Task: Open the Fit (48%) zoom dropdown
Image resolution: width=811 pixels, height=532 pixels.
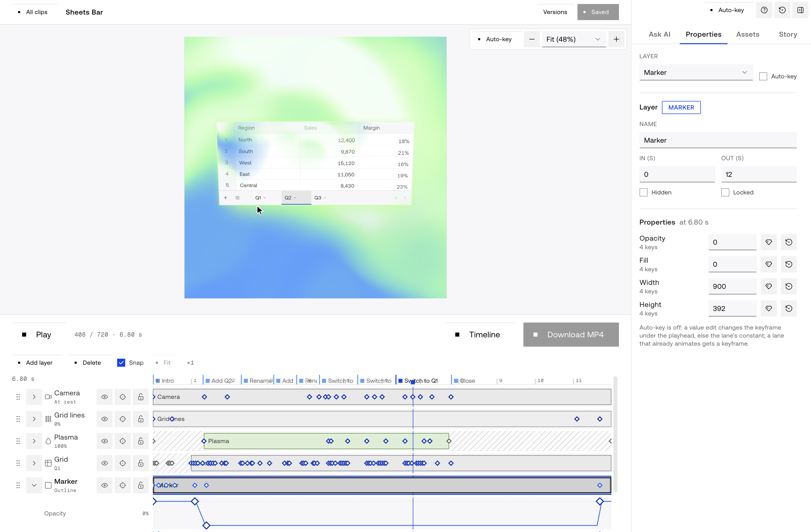Action: click(574, 39)
